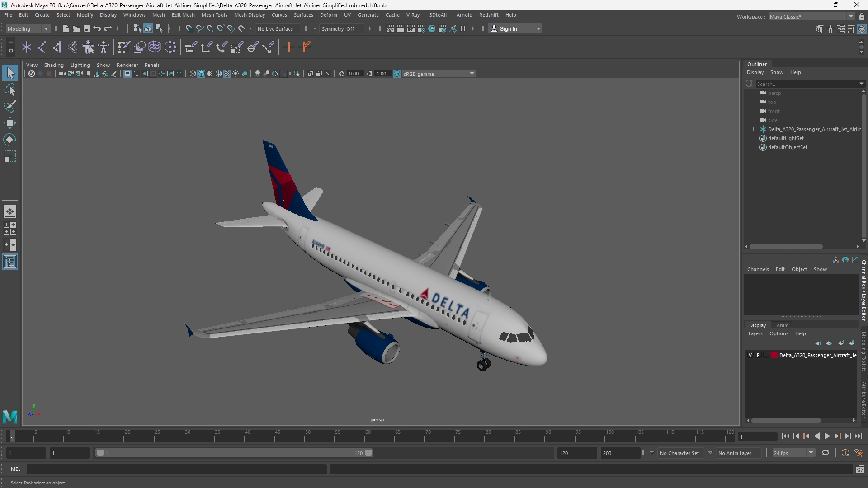Toggle viewport textured display
The image size is (868, 488).
(x=227, y=74)
